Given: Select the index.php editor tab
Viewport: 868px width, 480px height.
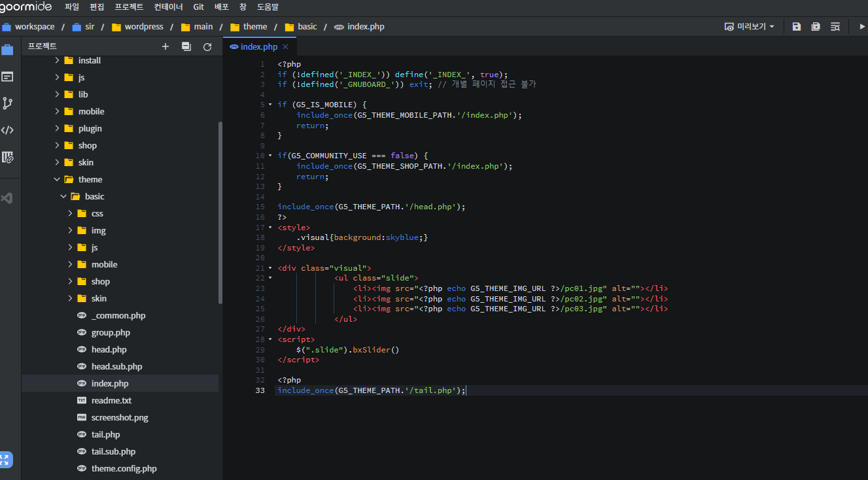Looking at the screenshot, I should 259,47.
